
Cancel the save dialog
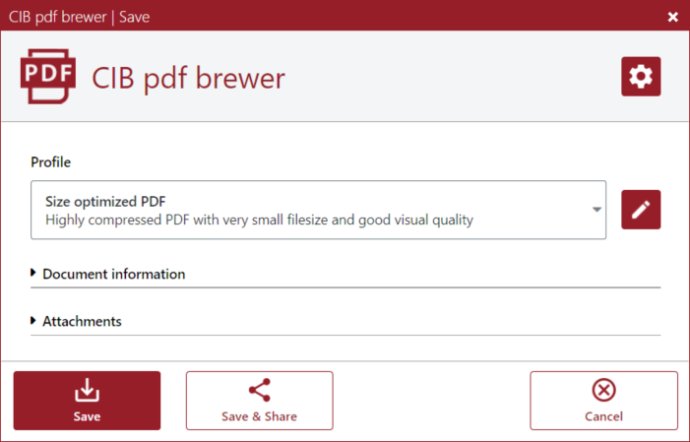click(604, 401)
